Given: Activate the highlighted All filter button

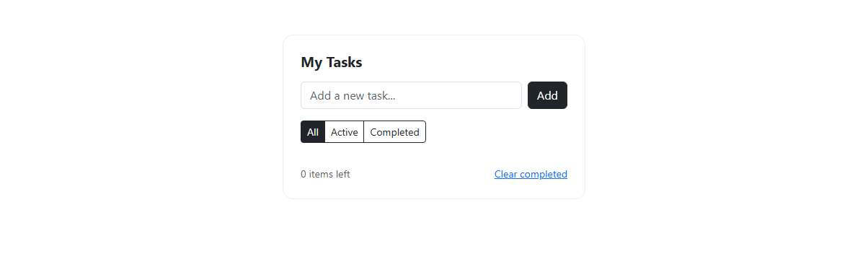Looking at the screenshot, I should pos(313,132).
